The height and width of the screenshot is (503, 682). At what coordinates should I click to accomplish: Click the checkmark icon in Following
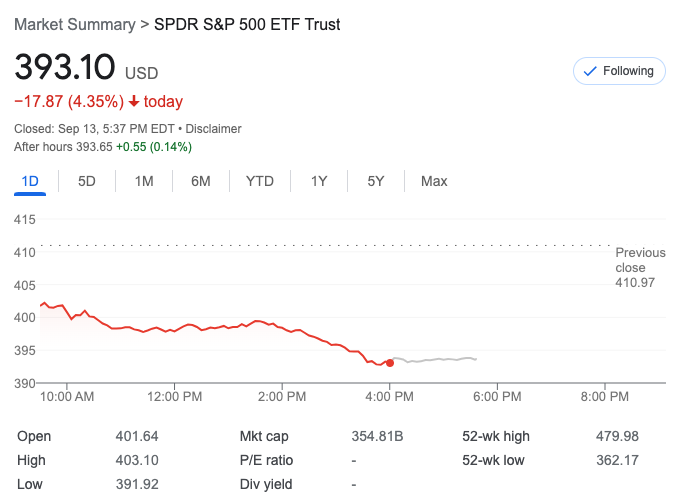click(589, 71)
